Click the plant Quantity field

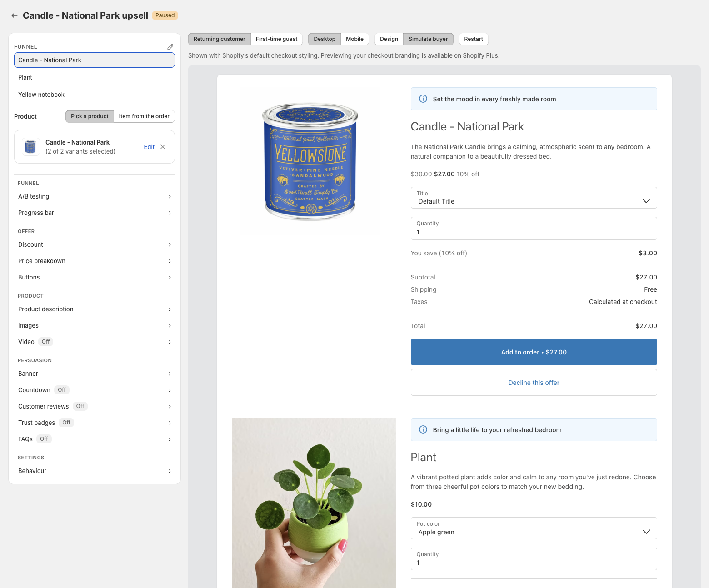(534, 559)
